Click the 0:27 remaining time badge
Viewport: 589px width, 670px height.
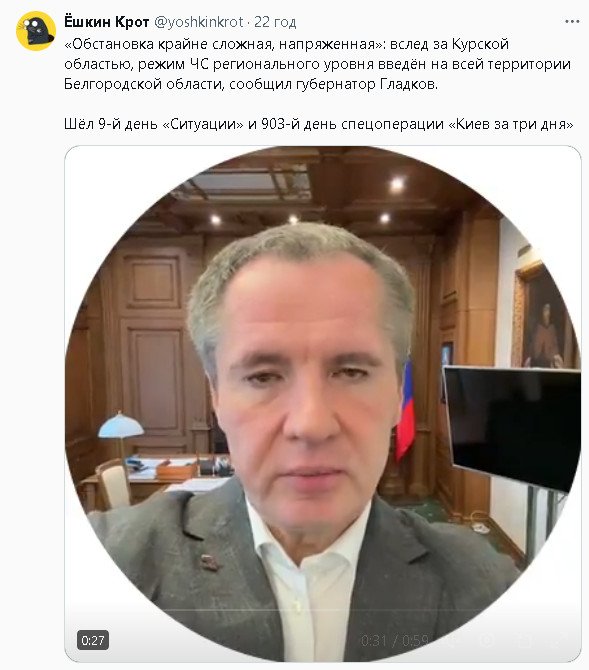[x=93, y=640]
